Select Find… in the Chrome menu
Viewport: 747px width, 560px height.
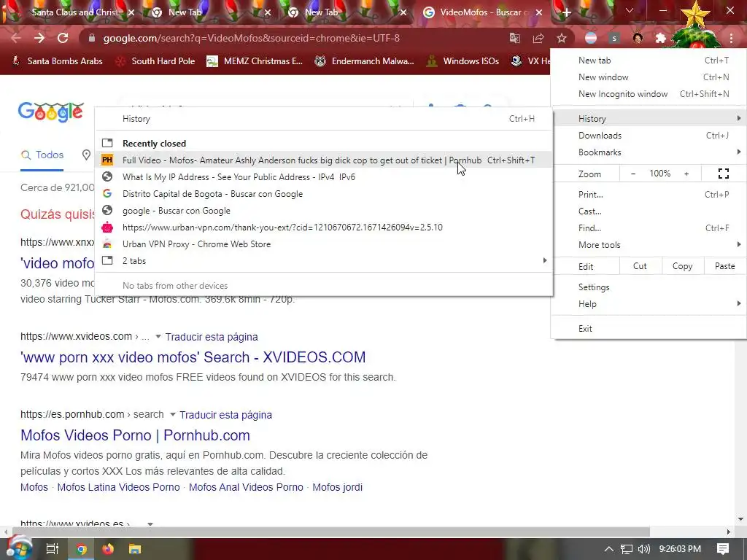click(x=649, y=228)
